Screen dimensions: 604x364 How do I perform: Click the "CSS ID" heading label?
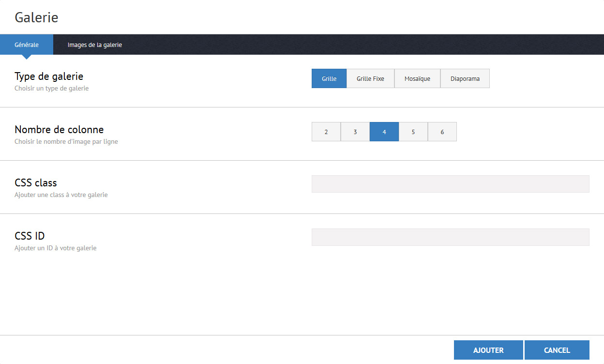pos(30,236)
